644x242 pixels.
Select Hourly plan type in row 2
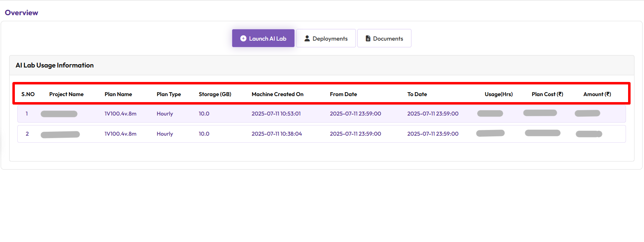click(165, 134)
